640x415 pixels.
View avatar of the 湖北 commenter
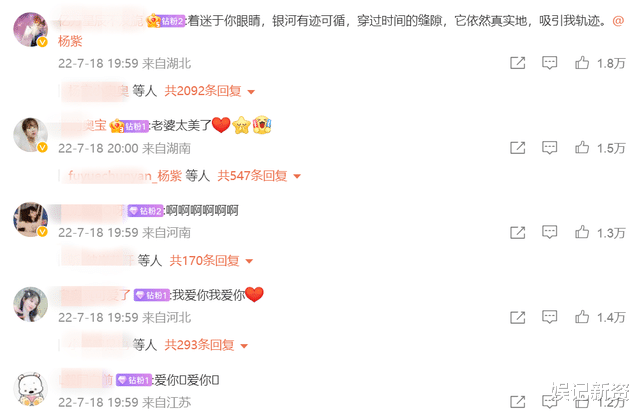[x=31, y=29]
